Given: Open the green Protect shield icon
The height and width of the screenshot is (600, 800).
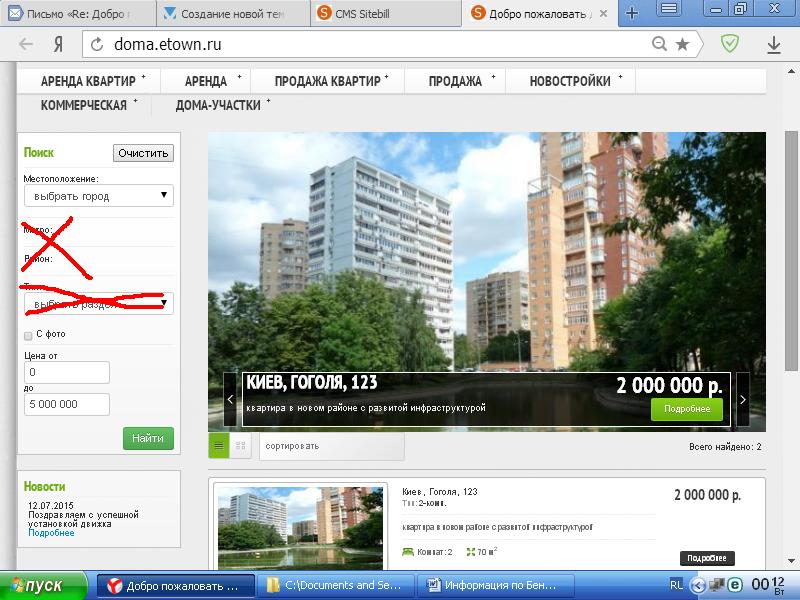Looking at the screenshot, I should coord(730,44).
